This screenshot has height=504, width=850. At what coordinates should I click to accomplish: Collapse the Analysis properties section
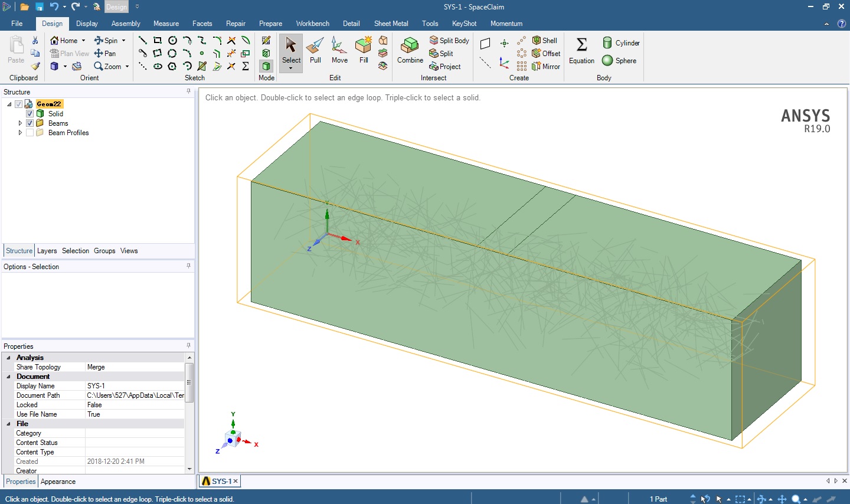coord(8,358)
